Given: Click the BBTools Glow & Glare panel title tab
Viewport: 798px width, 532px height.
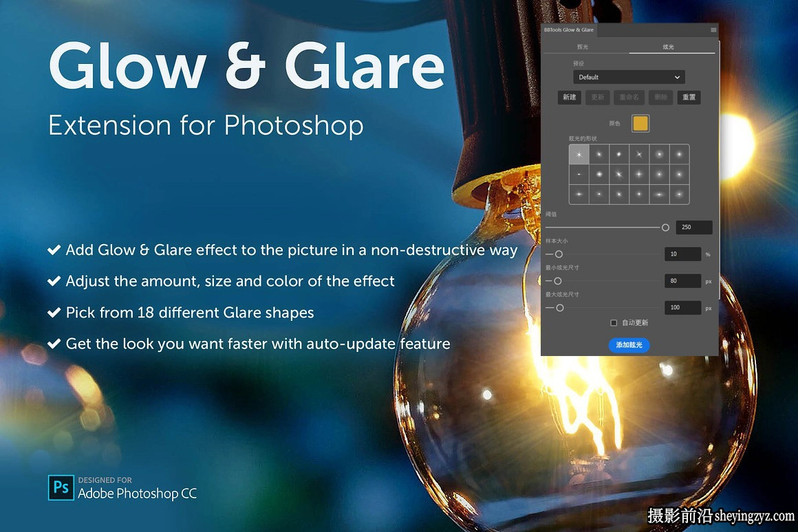Looking at the screenshot, I should [x=568, y=30].
